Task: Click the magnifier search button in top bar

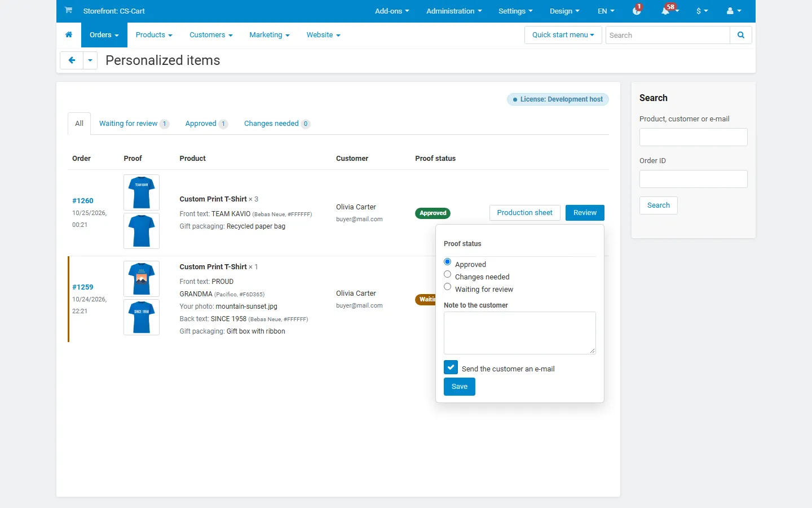Action: [741, 35]
